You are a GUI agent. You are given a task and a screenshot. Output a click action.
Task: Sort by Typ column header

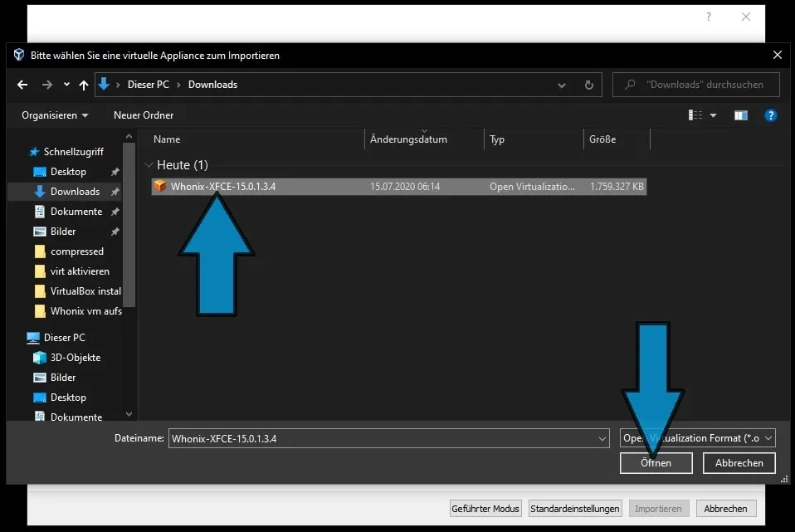[x=497, y=139]
